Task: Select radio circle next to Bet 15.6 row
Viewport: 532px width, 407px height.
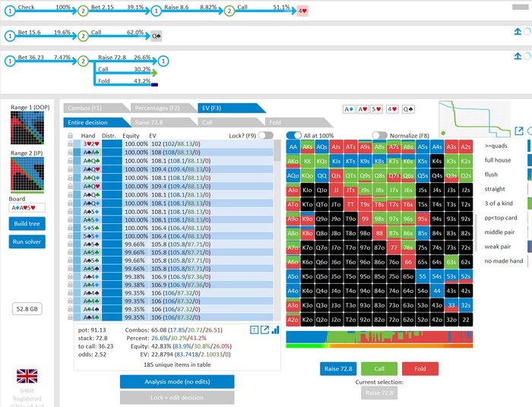Action: tap(527, 32)
